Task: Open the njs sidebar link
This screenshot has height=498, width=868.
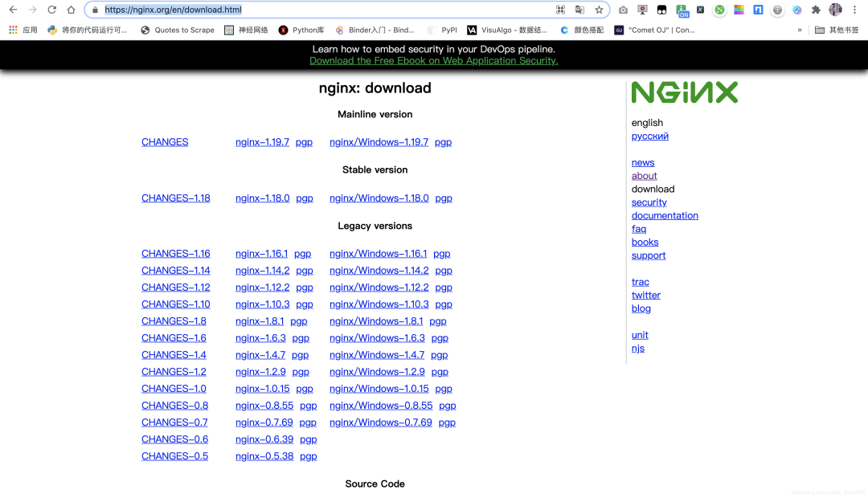Action: click(x=637, y=349)
